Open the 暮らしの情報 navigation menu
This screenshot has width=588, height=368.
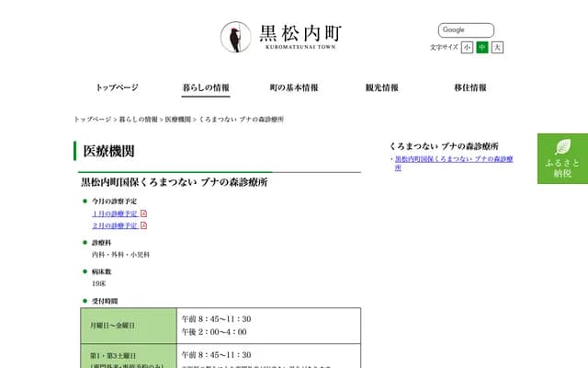click(x=206, y=88)
